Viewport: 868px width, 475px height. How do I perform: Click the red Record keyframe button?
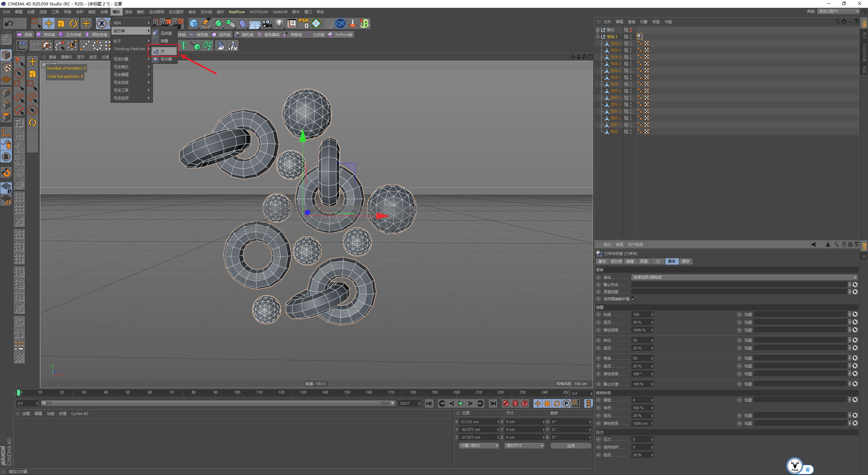506,403
